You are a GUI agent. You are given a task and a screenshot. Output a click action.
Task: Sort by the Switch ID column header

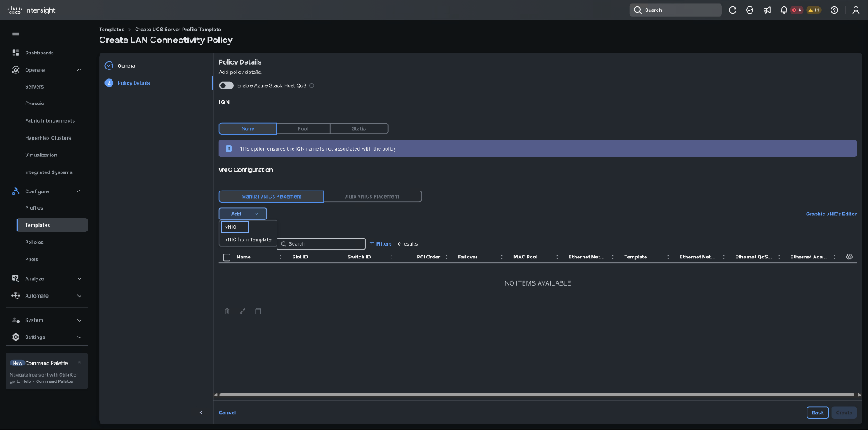[x=359, y=257]
